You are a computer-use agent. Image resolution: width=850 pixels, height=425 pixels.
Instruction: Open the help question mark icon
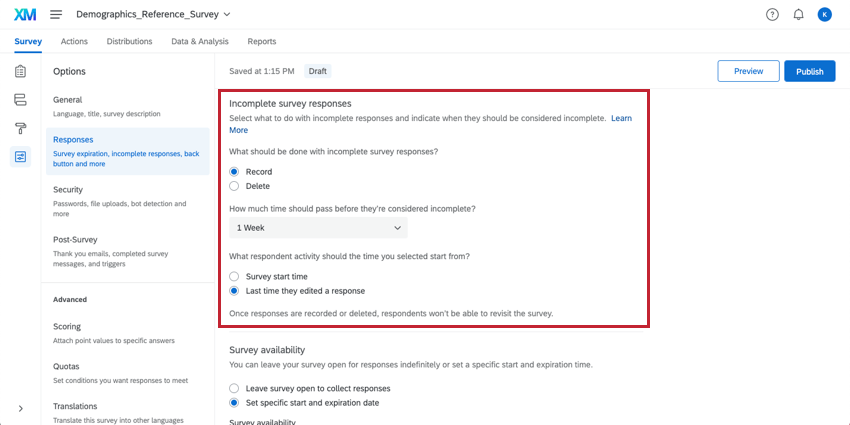click(772, 14)
